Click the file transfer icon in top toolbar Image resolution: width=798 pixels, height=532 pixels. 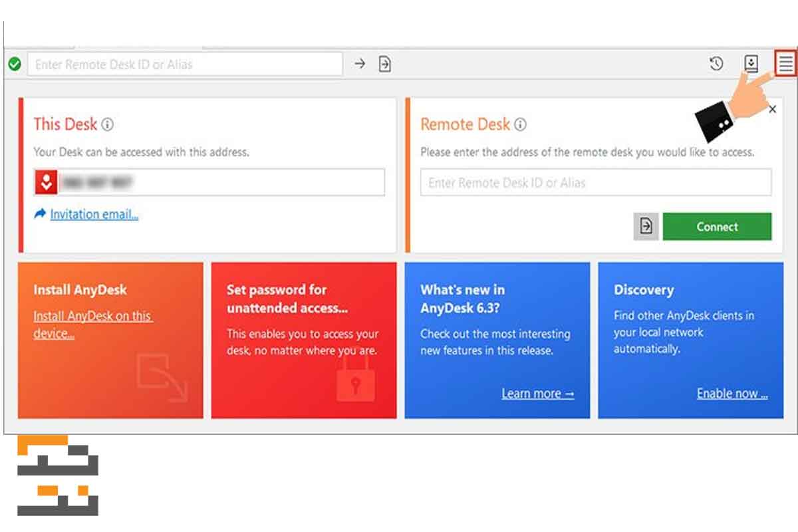pyautogui.click(x=384, y=64)
